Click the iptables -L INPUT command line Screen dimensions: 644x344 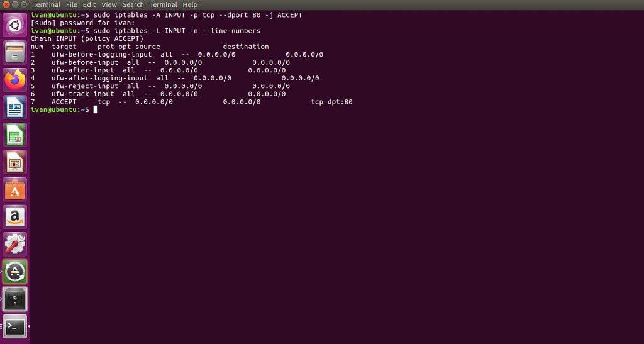click(x=145, y=31)
